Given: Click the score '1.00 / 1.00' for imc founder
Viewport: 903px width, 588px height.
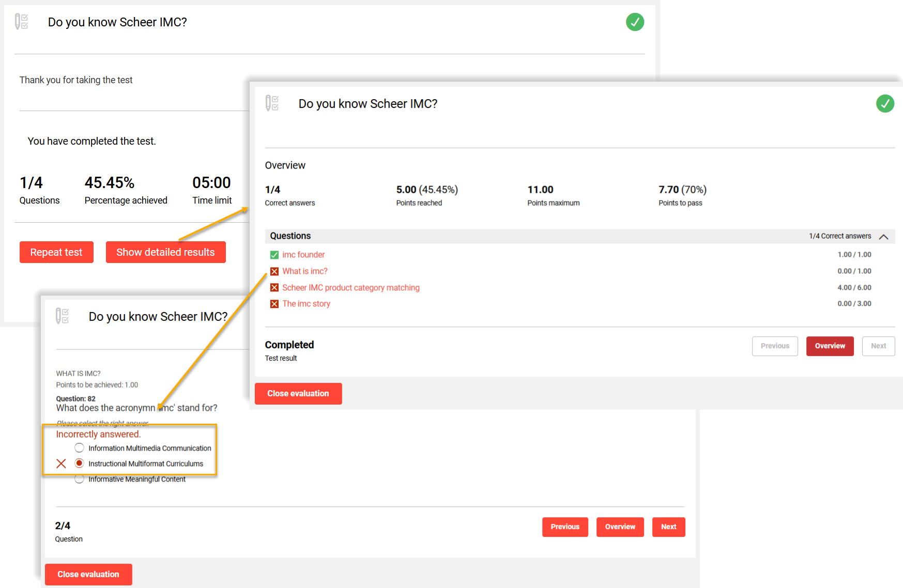Looking at the screenshot, I should tap(854, 255).
